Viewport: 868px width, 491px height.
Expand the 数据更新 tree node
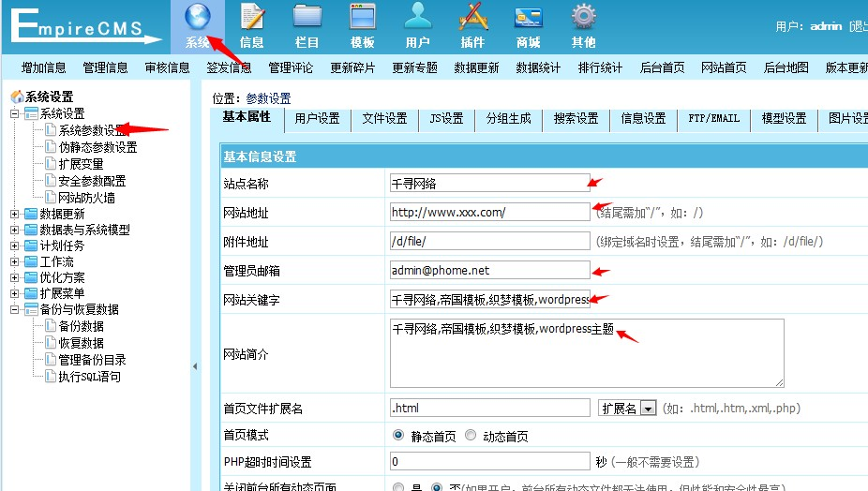click(x=14, y=214)
